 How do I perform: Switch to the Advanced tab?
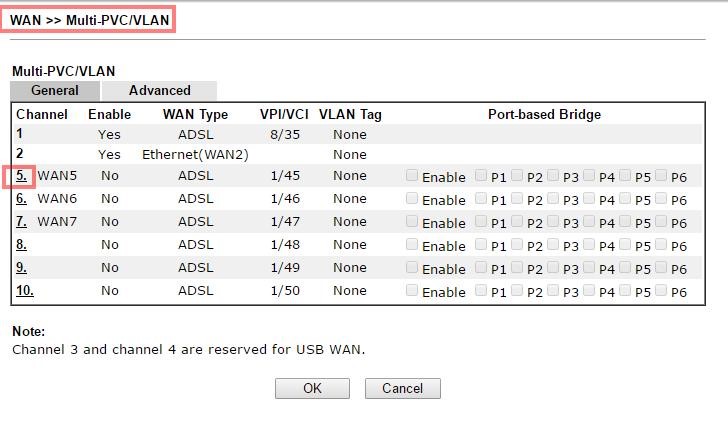[x=159, y=91]
